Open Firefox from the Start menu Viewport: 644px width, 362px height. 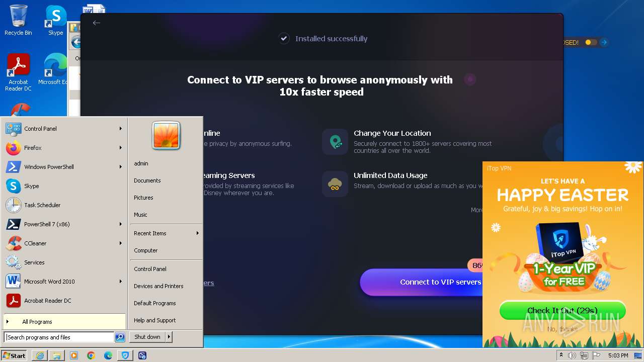(64, 148)
